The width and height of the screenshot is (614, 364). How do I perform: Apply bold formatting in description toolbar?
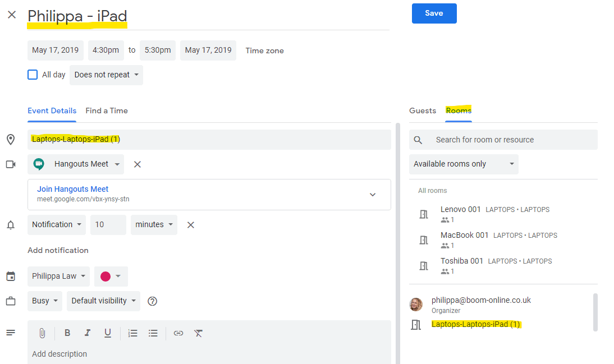pos(67,333)
